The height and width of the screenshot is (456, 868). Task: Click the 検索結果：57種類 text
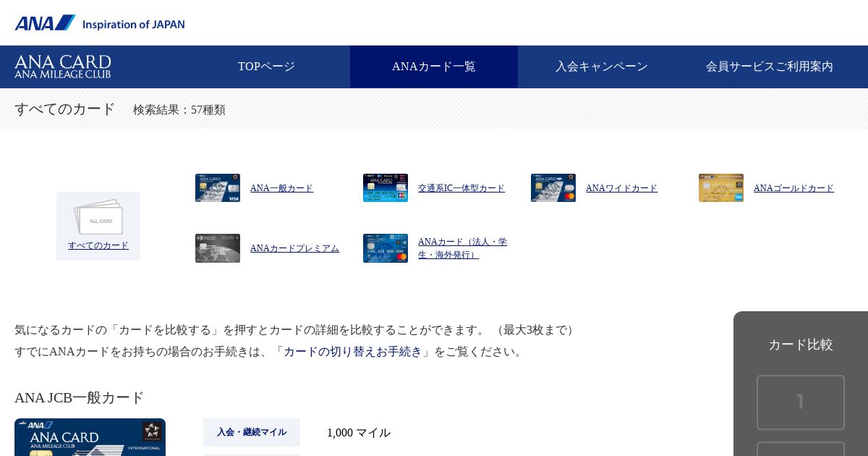tap(179, 110)
